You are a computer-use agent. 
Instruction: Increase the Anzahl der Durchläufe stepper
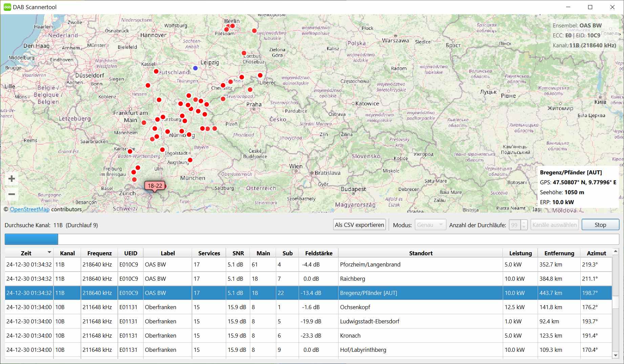click(524, 223)
